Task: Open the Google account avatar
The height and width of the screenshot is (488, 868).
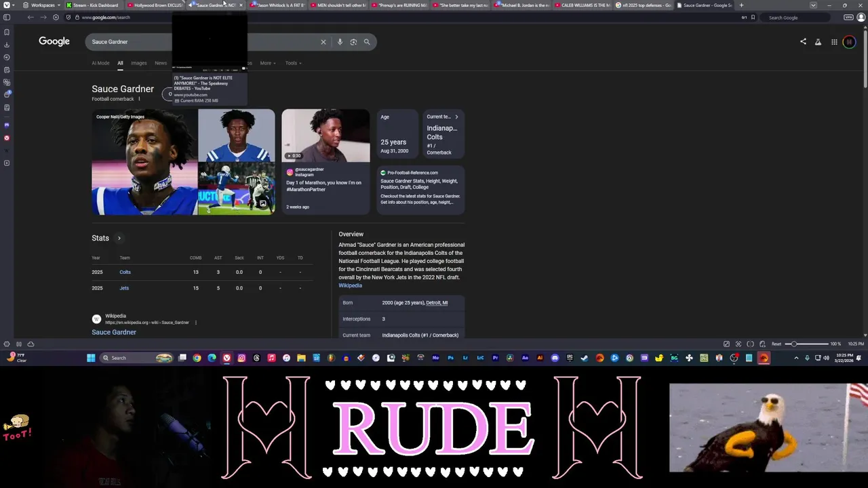Action: coord(849,42)
